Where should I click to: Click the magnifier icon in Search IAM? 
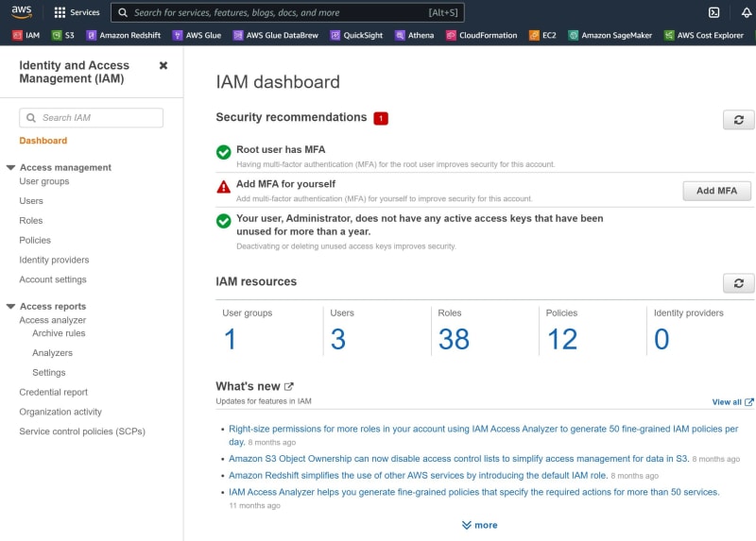pos(31,118)
